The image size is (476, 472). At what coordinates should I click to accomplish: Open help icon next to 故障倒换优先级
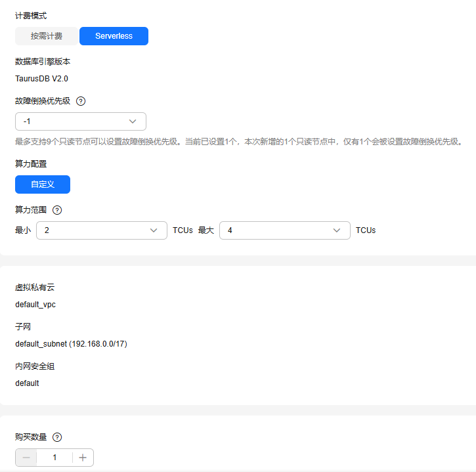click(x=81, y=101)
